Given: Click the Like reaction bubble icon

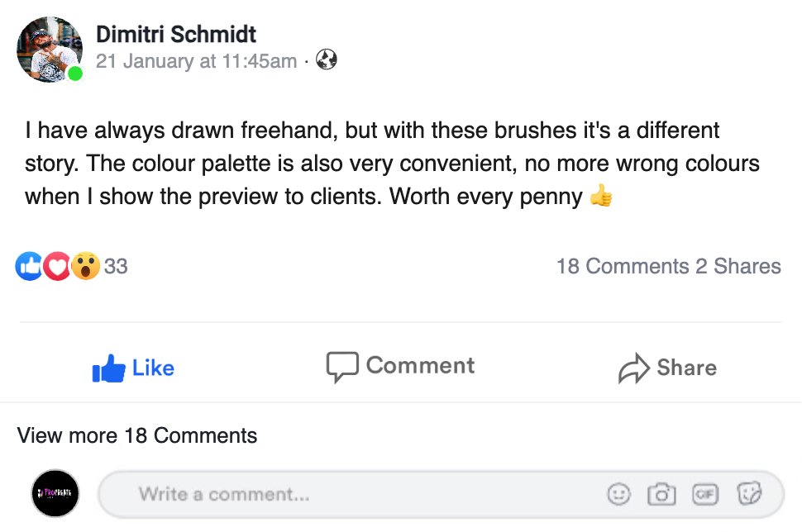Looking at the screenshot, I should point(29,266).
